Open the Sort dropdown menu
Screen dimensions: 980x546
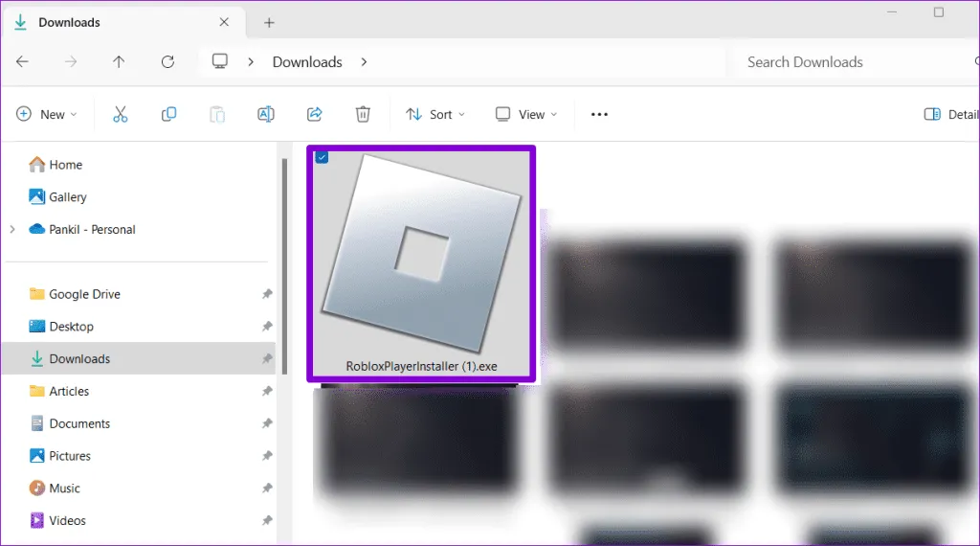pos(434,114)
